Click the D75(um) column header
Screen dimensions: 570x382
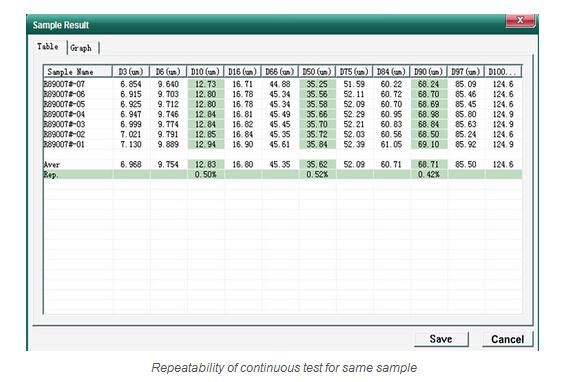pyautogui.click(x=354, y=71)
